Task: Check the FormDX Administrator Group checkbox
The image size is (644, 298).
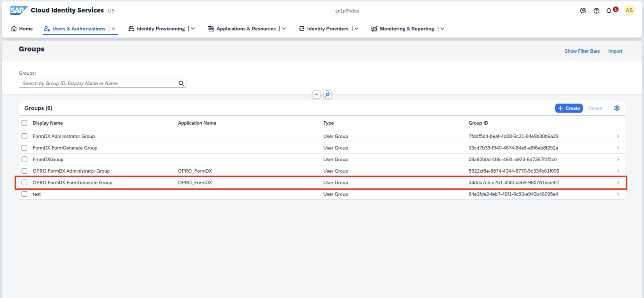Action: (25, 136)
